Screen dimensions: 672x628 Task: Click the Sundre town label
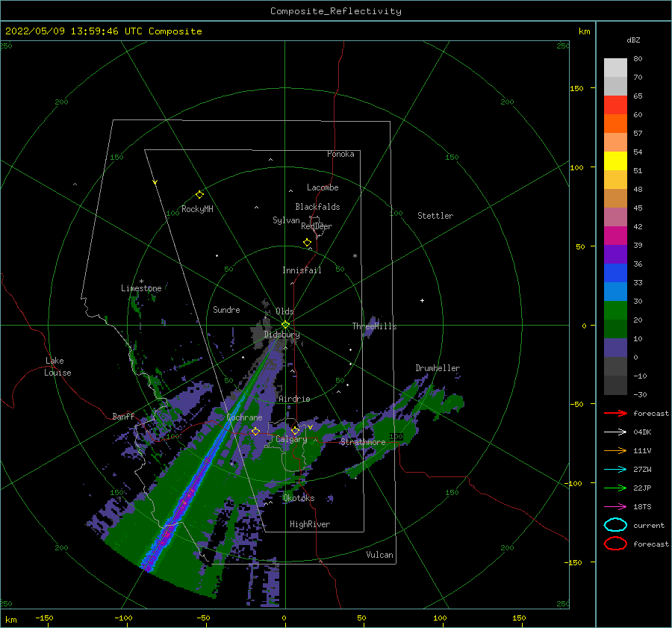click(226, 309)
